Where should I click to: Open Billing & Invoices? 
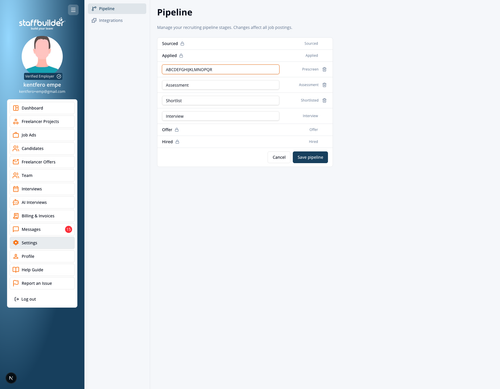42,216
